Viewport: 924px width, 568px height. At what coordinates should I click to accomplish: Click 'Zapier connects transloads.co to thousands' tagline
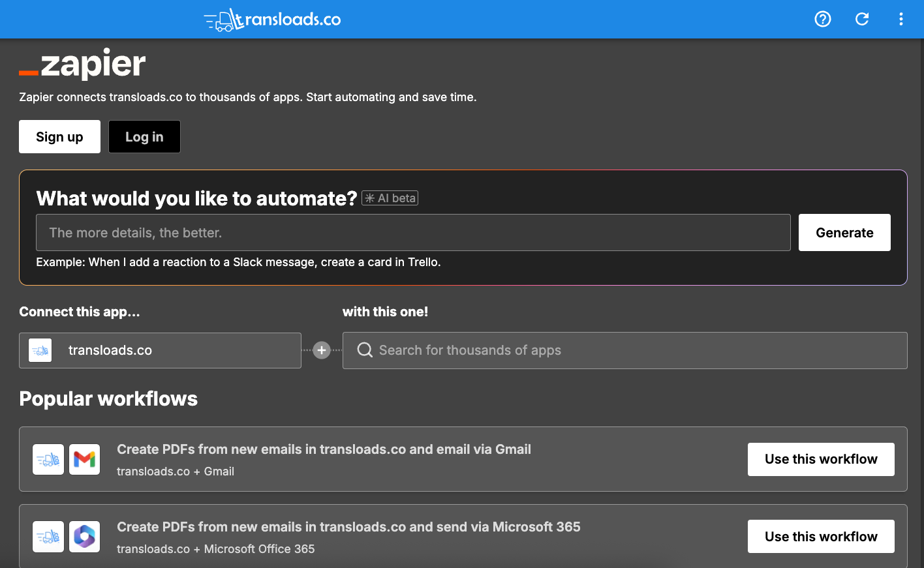click(248, 97)
